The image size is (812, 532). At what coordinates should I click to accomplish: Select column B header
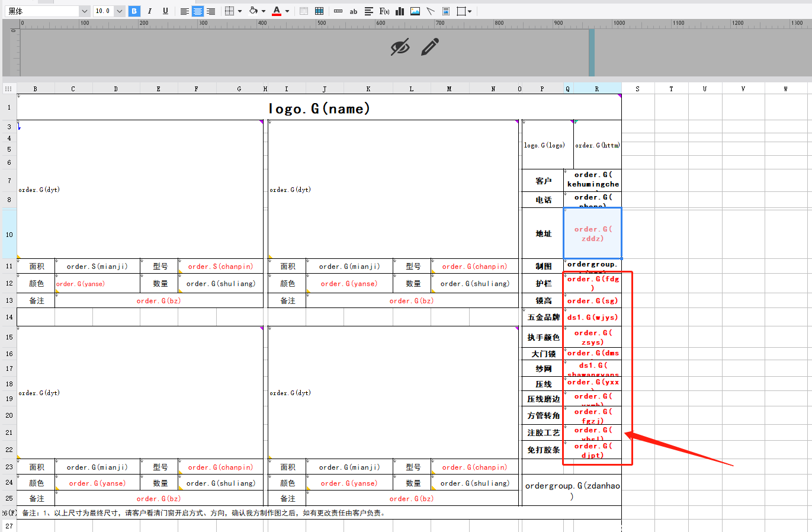(36, 89)
